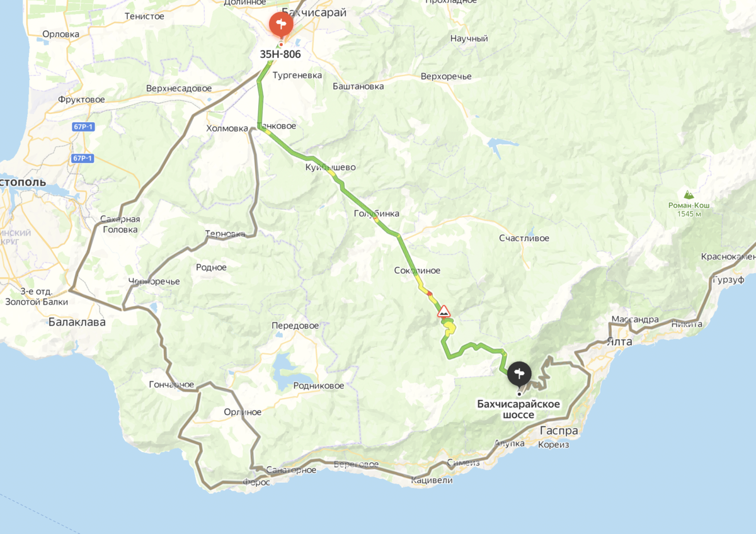
Task: Click the red traffic segment below Соколиное
Action: (x=430, y=293)
